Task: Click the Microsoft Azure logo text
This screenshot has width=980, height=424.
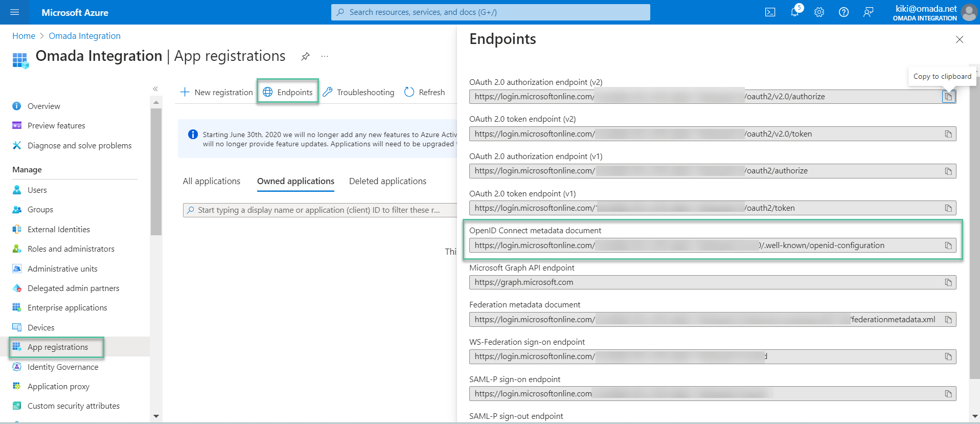Action: (75, 12)
